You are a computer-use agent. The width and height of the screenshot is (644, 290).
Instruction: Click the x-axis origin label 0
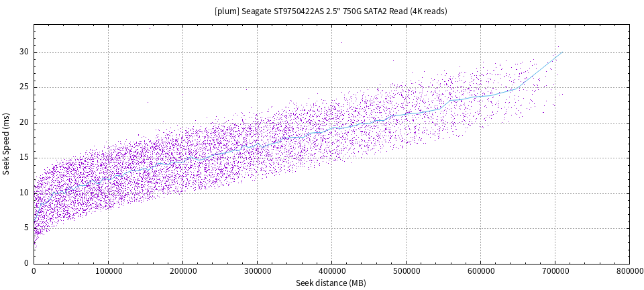point(34,271)
